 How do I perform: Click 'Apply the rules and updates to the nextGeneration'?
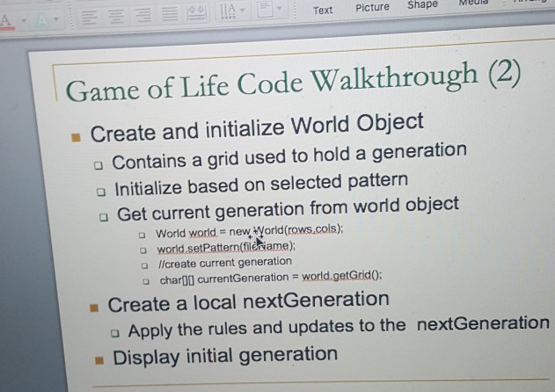pos(339,327)
